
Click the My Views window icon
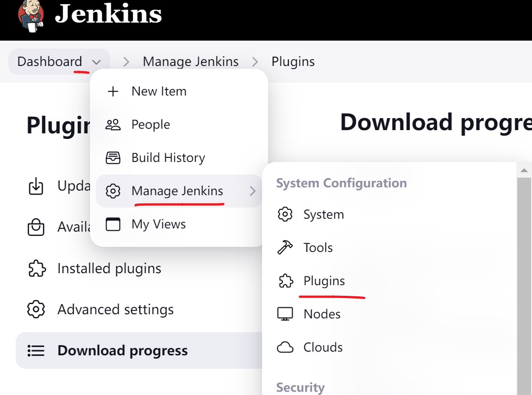(x=113, y=224)
